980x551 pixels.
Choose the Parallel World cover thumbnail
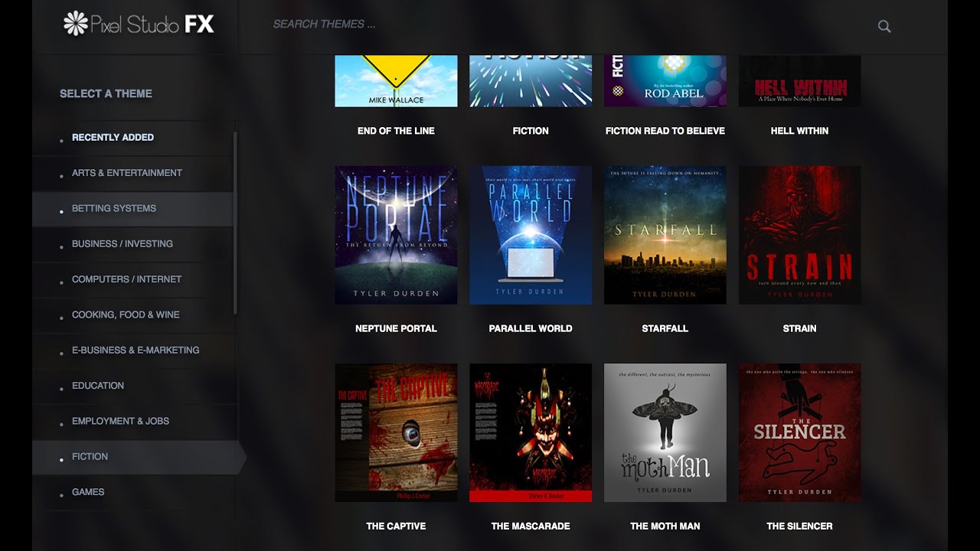(x=531, y=235)
